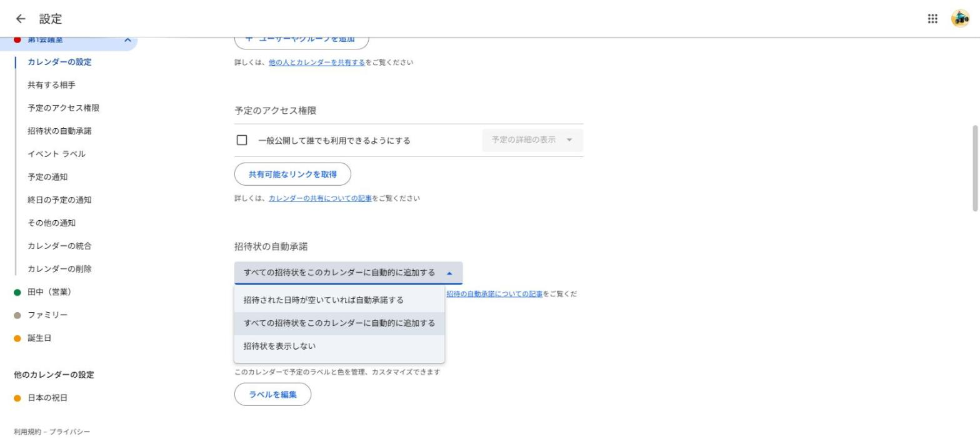
Task: Open 終日の予定の通知 in sidebar
Action: pyautogui.click(x=59, y=200)
